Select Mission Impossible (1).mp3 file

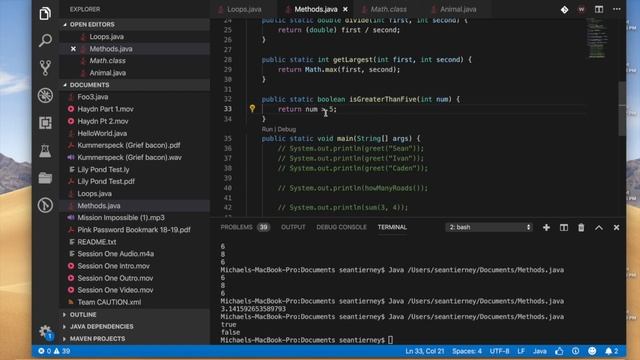point(134,218)
